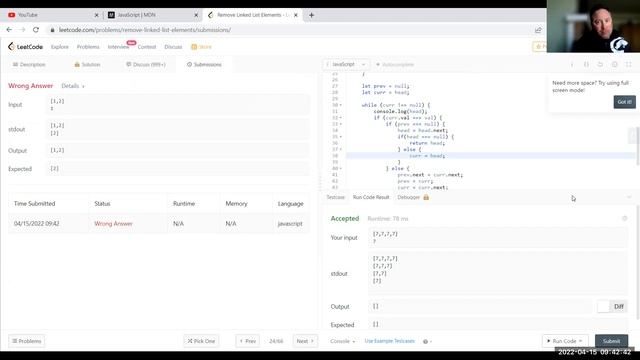
Task: Open a new browser tab
Action: tap(311, 15)
